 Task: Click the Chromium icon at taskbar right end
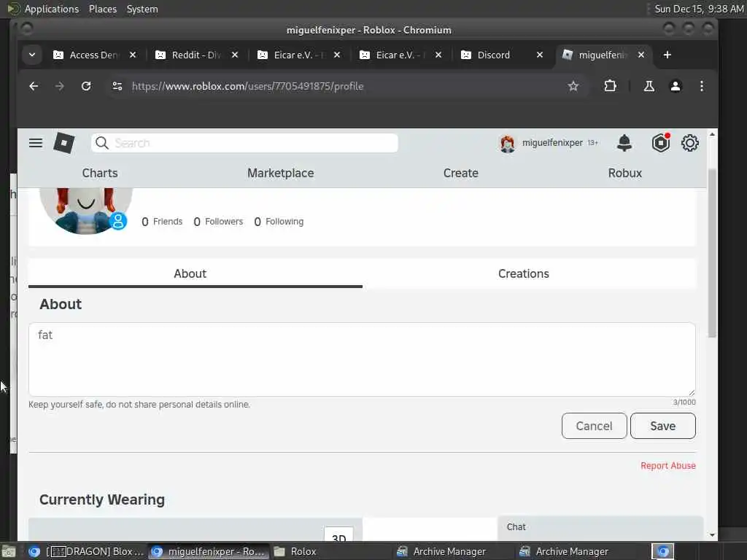click(662, 551)
